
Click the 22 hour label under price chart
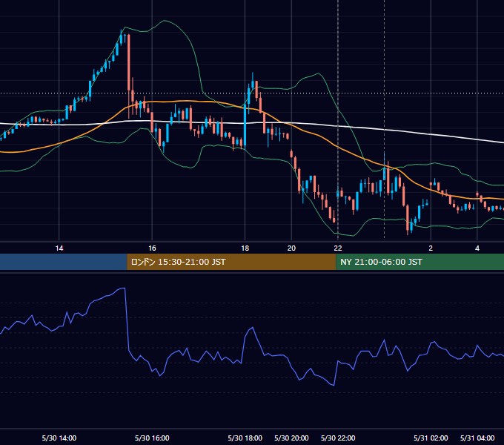pos(338,248)
